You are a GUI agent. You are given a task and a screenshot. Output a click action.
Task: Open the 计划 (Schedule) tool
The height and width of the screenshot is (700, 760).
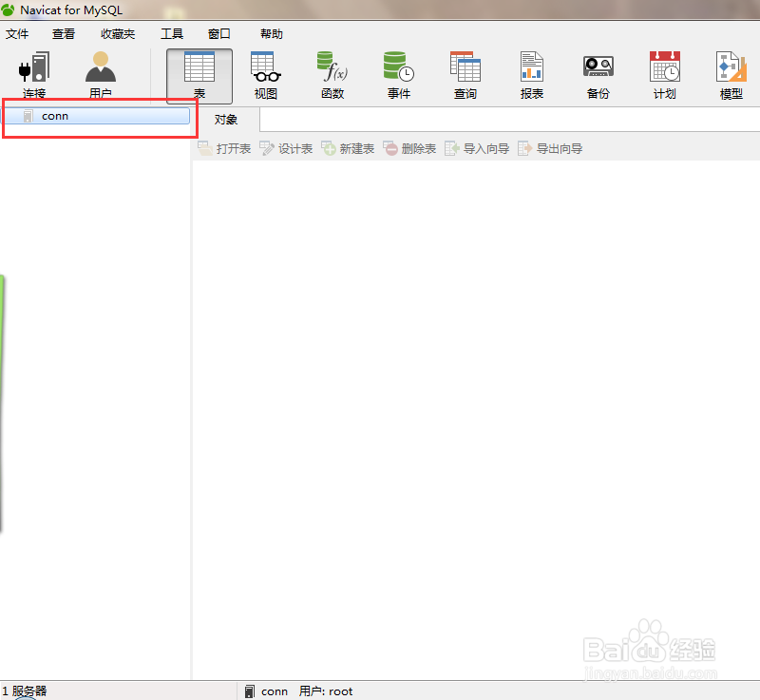click(x=664, y=74)
